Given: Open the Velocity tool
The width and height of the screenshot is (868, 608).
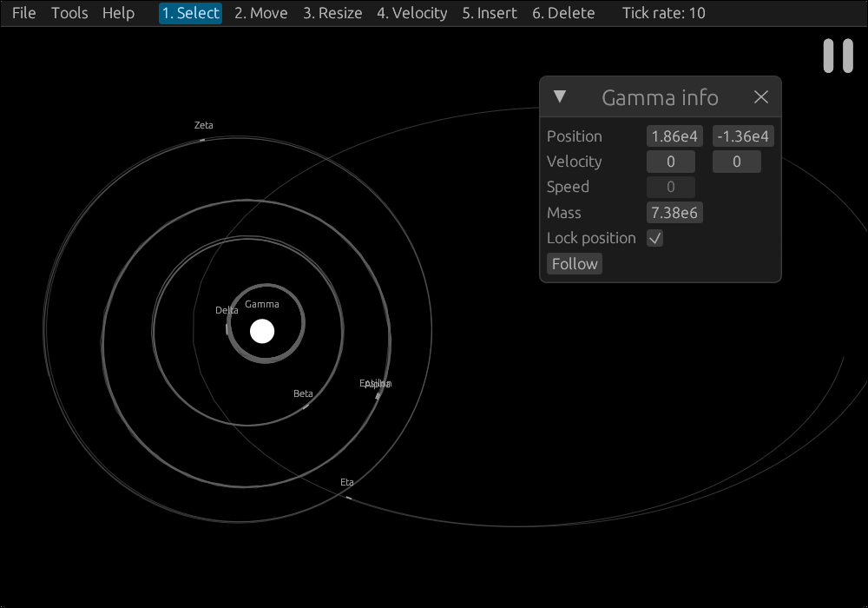Looking at the screenshot, I should click(x=411, y=13).
